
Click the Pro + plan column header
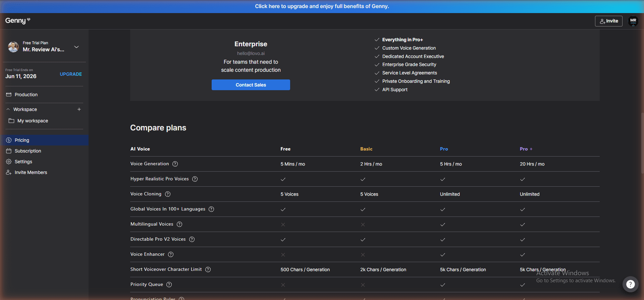click(526, 149)
